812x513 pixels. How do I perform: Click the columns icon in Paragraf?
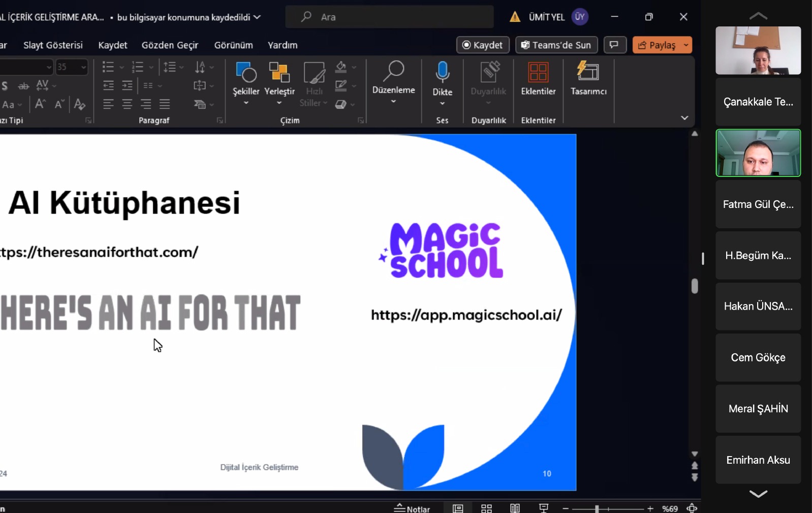click(148, 85)
